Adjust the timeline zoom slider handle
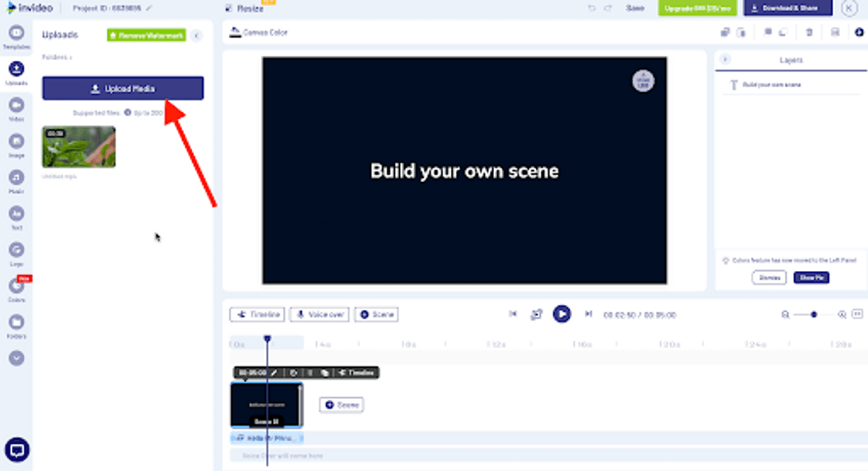 click(814, 314)
